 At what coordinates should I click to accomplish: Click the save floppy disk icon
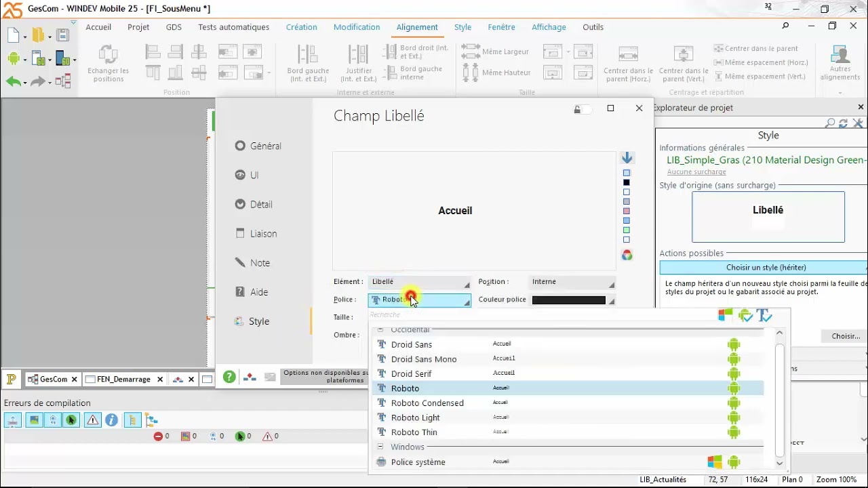coord(63,36)
